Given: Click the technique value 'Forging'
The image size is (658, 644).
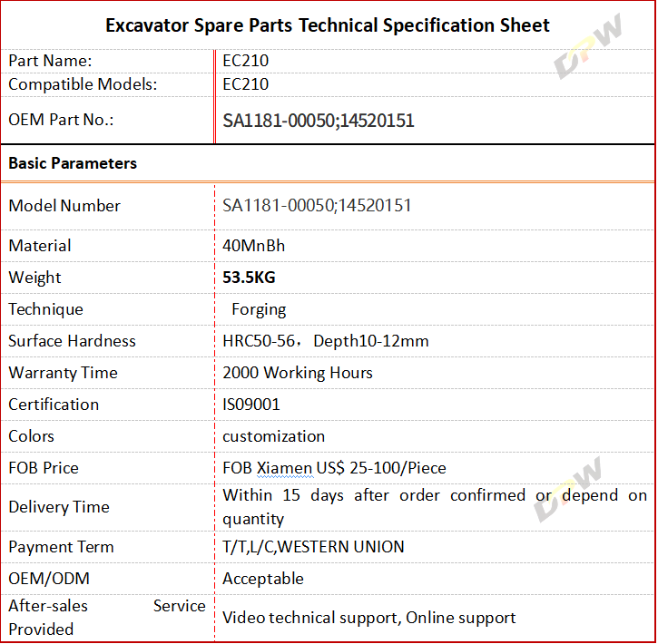Looking at the screenshot, I should pos(259,310).
